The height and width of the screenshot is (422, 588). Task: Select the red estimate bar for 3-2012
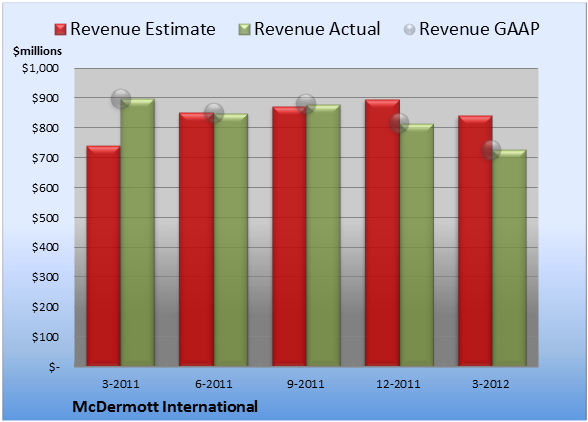475,241
